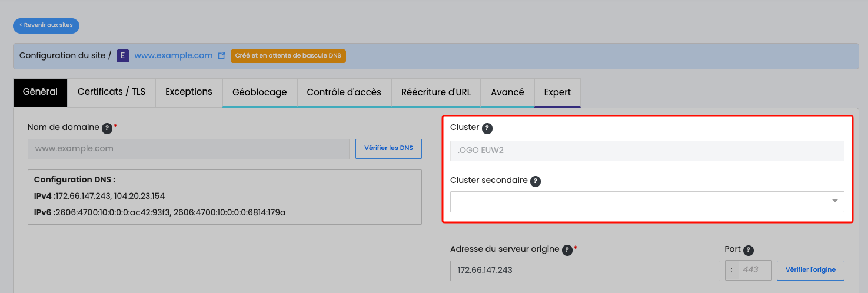Open the Exceptions tab

[189, 92]
